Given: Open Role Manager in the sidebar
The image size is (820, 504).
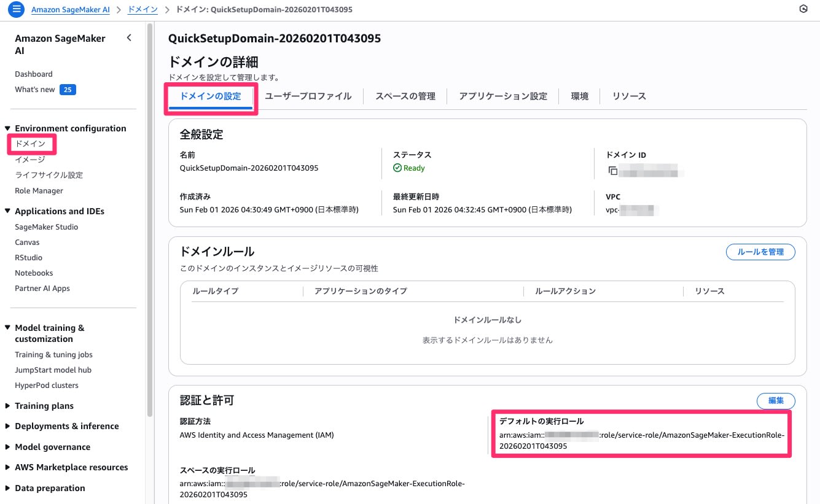Looking at the screenshot, I should click(x=39, y=191).
